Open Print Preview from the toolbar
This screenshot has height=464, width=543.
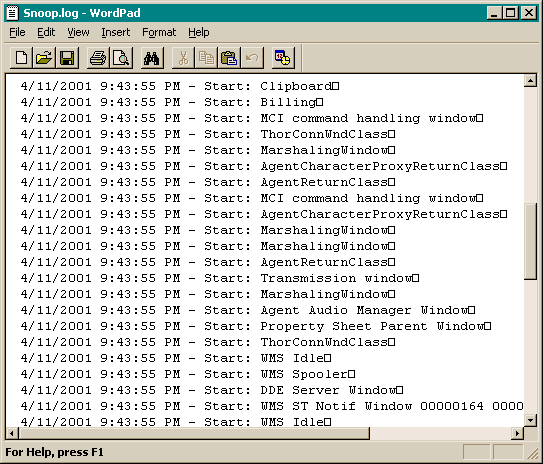click(x=121, y=58)
